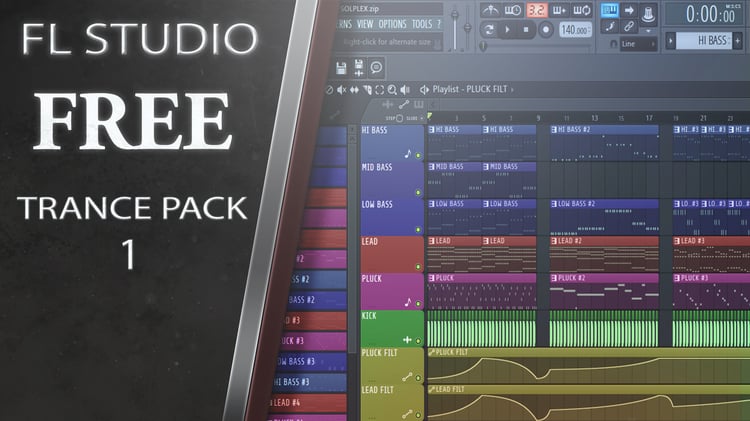This screenshot has width=750, height=421.
Task: Click the 140.000 tempo field
Action: coord(574,30)
